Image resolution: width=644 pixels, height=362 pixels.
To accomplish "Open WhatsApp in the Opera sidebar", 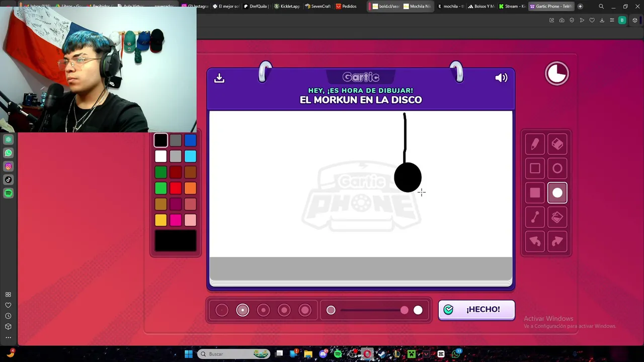I will tap(9, 153).
